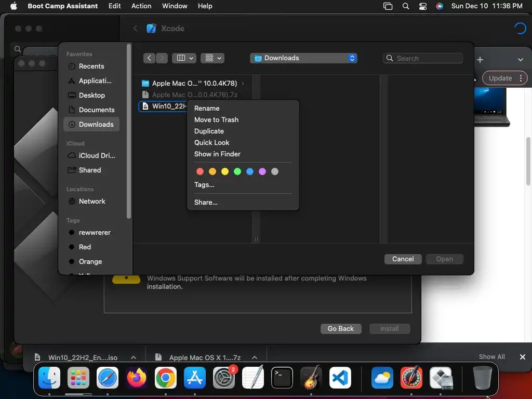
Task: Select Recents in sidebar
Action: 91,66
